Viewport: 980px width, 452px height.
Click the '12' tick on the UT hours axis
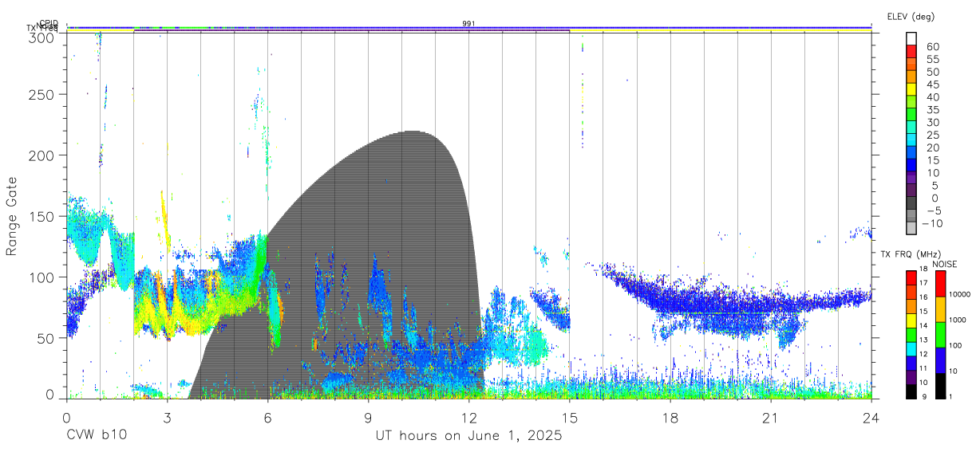click(468, 417)
